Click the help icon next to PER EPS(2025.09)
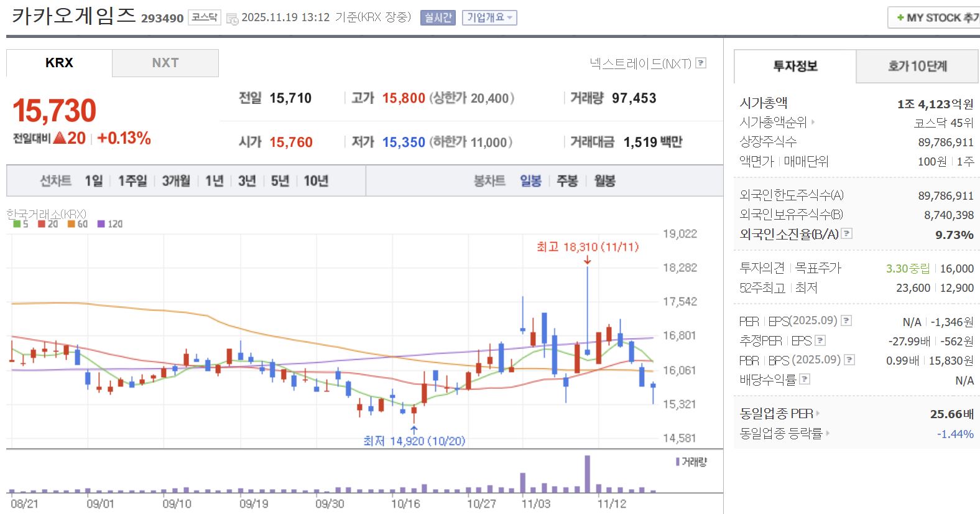 (846, 320)
